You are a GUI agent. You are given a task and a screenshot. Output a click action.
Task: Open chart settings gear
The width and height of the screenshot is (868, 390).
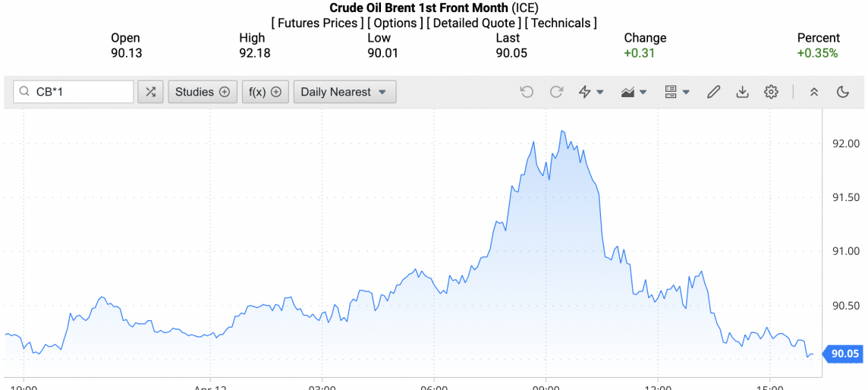click(771, 92)
